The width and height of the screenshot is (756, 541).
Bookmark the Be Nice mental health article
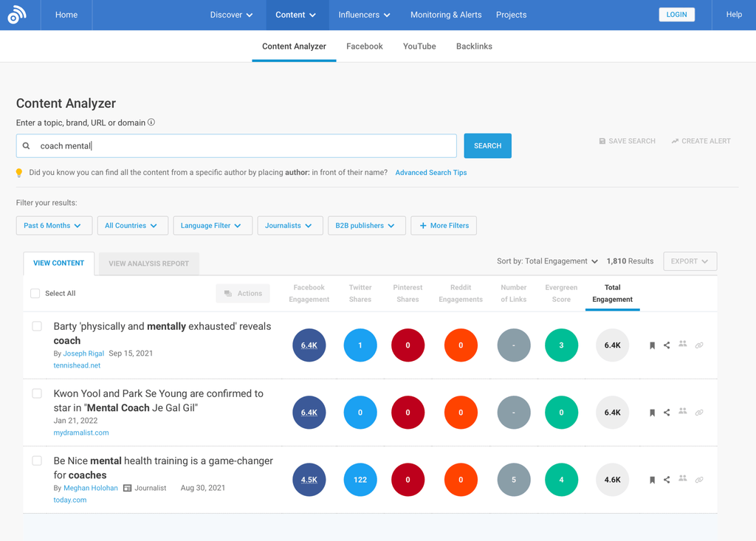(x=652, y=480)
